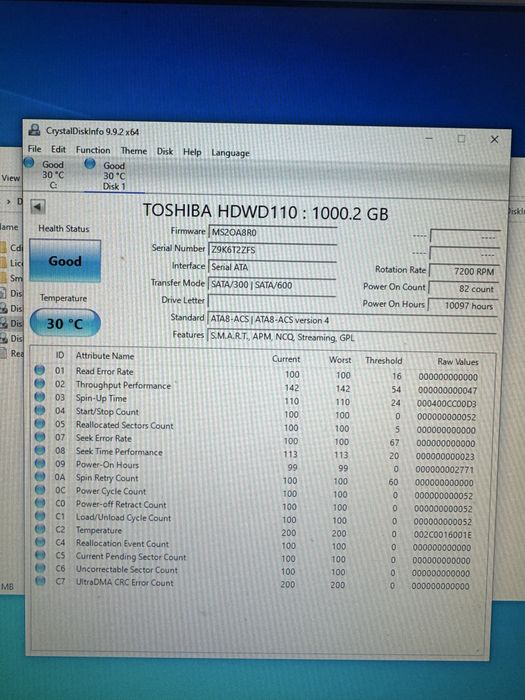The width and height of the screenshot is (525, 700).
Task: Click the Rotation Rate 7200 RPM field
Action: pos(464,271)
